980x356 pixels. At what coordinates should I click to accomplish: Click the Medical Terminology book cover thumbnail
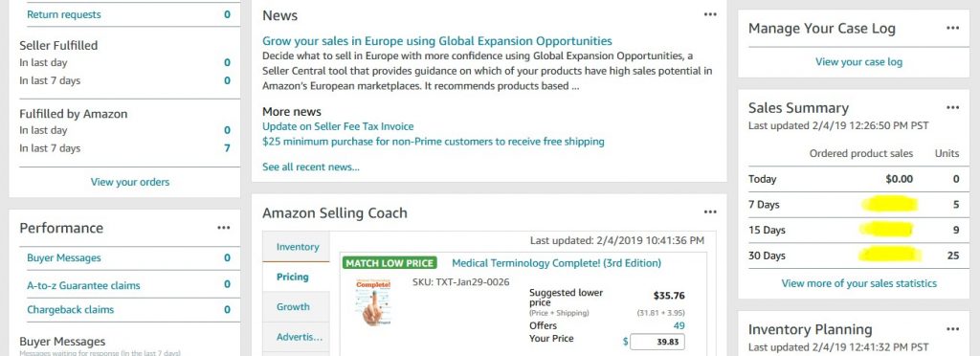[x=375, y=302]
